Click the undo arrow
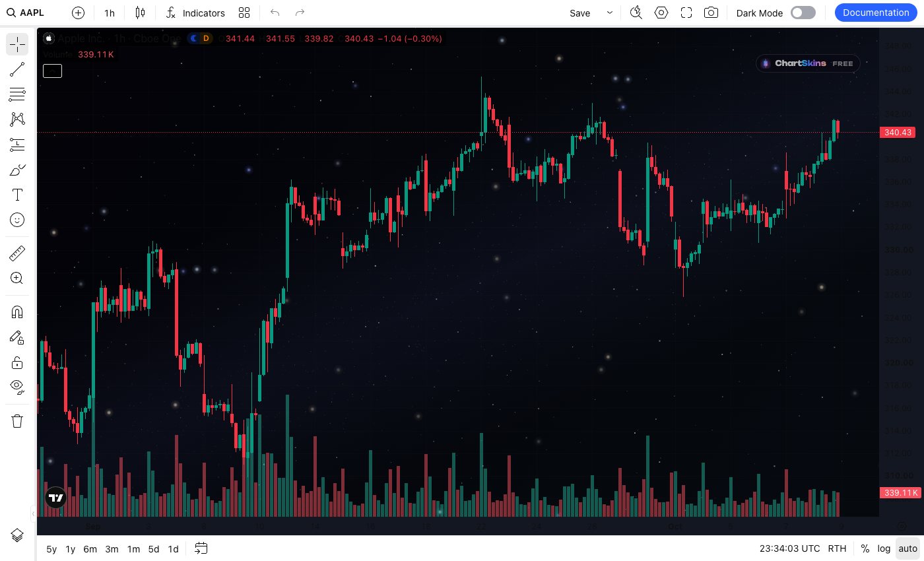This screenshot has height=561, width=924. 275,13
